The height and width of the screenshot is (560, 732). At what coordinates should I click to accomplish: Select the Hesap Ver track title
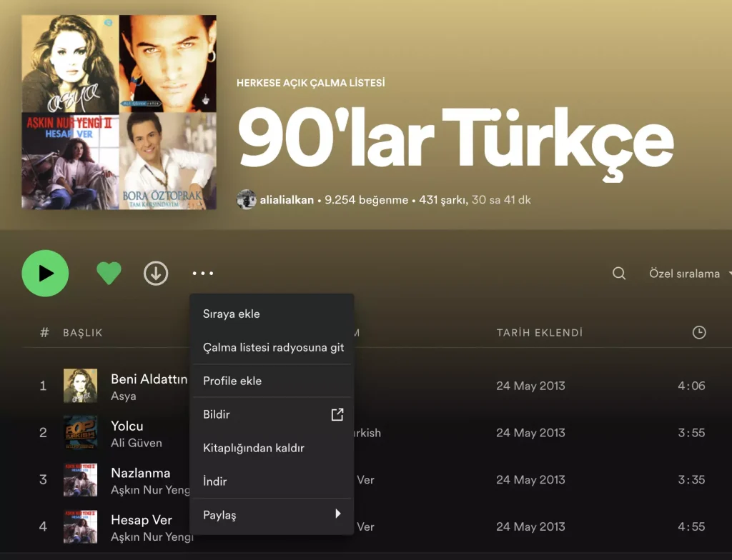tap(142, 520)
